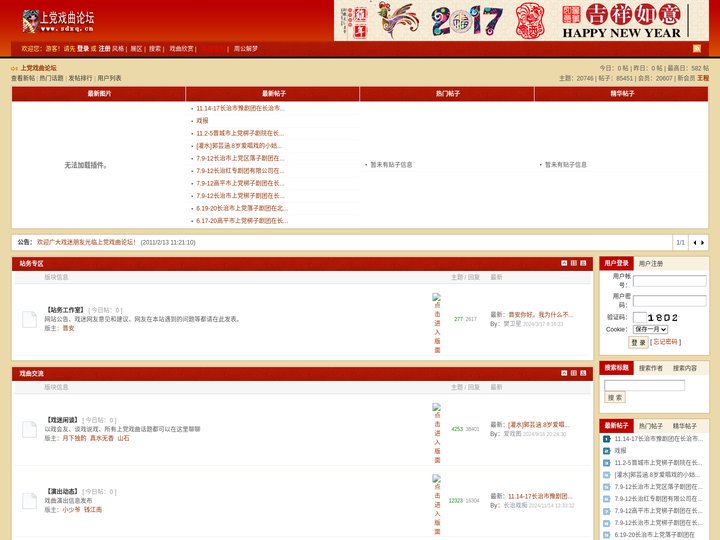Click 登录 link in welcome bar
This screenshot has height=540, width=720.
pos(83,48)
